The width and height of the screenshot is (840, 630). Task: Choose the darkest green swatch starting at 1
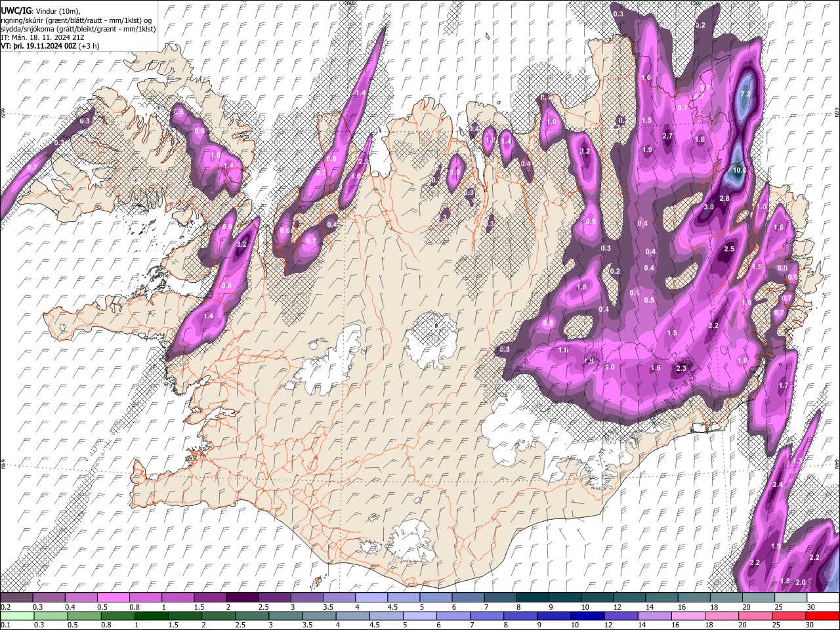coord(150,616)
